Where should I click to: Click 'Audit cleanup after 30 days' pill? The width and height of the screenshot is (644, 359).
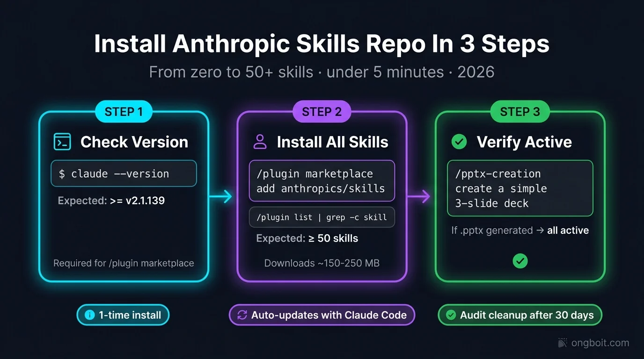click(520, 315)
